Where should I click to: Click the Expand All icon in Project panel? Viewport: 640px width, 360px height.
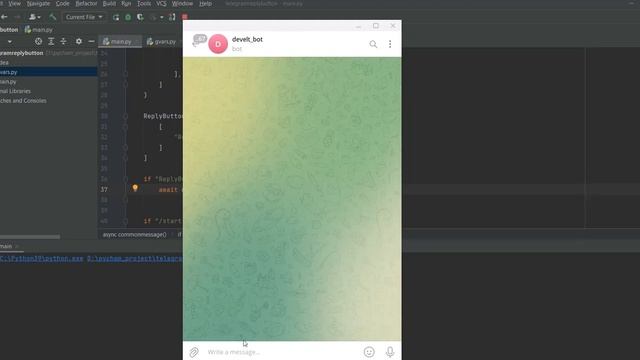pyautogui.click(x=51, y=41)
